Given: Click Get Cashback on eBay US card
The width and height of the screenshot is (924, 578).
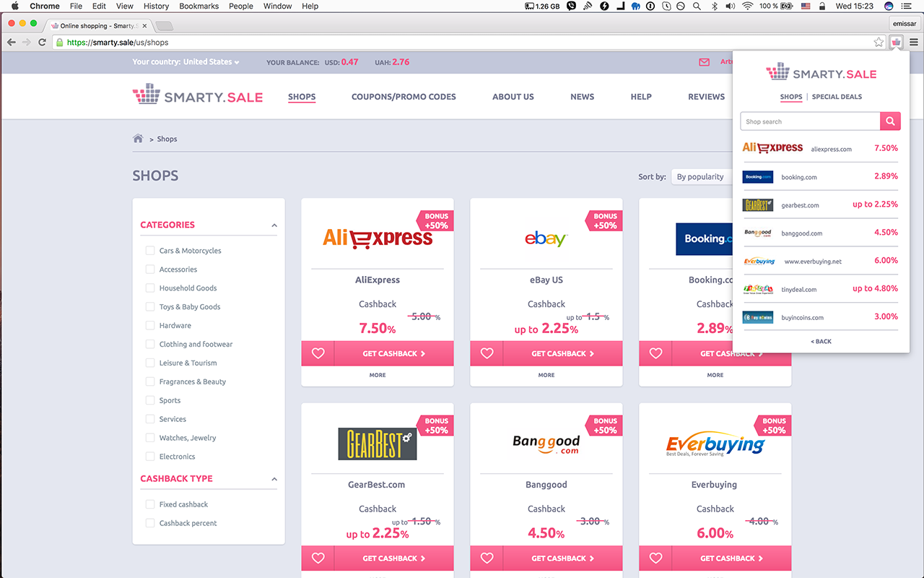Looking at the screenshot, I should point(563,353).
